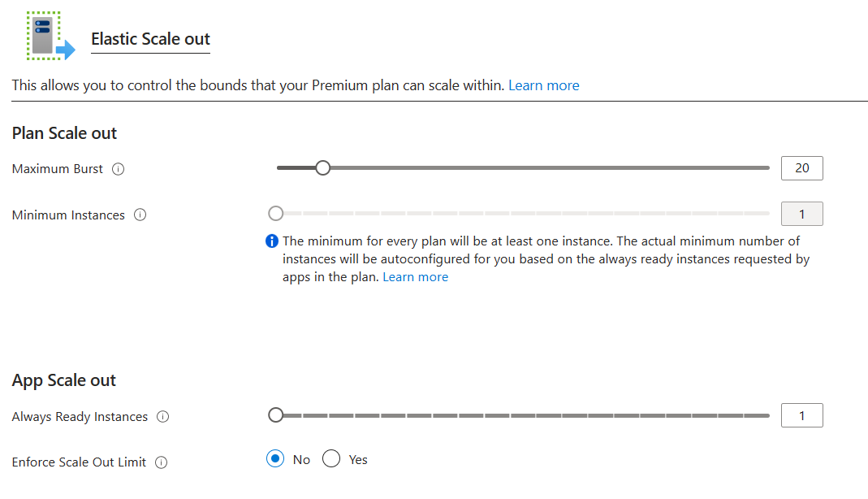This screenshot has height=499, width=868.
Task: Click the Maximum Burst slider track far right end
Action: (767, 168)
